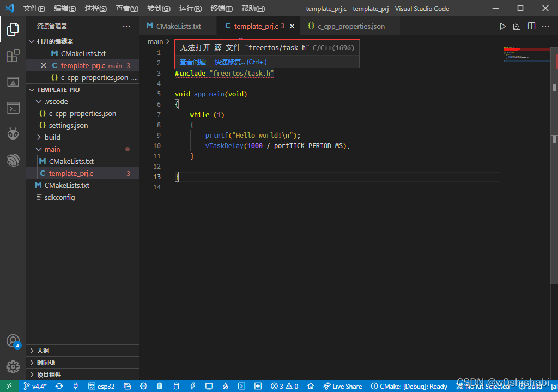Image resolution: width=558 pixels, height=392 pixels.
Task: Open 帮助(H) menu
Action: [x=253, y=9]
